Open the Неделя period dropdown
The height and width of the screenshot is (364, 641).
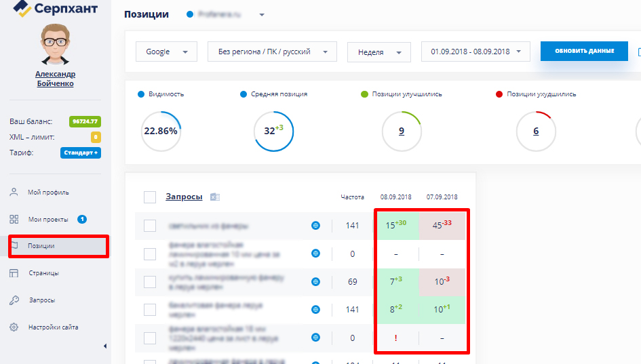378,52
